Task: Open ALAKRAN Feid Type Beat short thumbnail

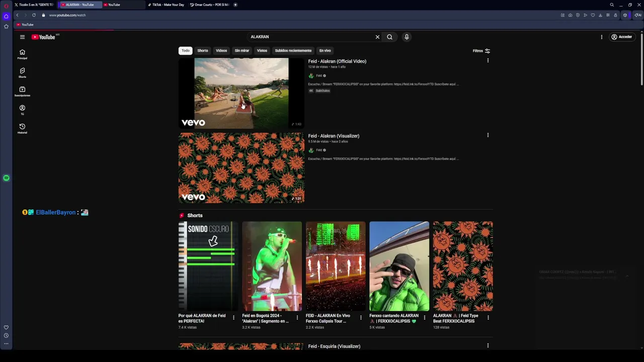Action: pos(463,266)
